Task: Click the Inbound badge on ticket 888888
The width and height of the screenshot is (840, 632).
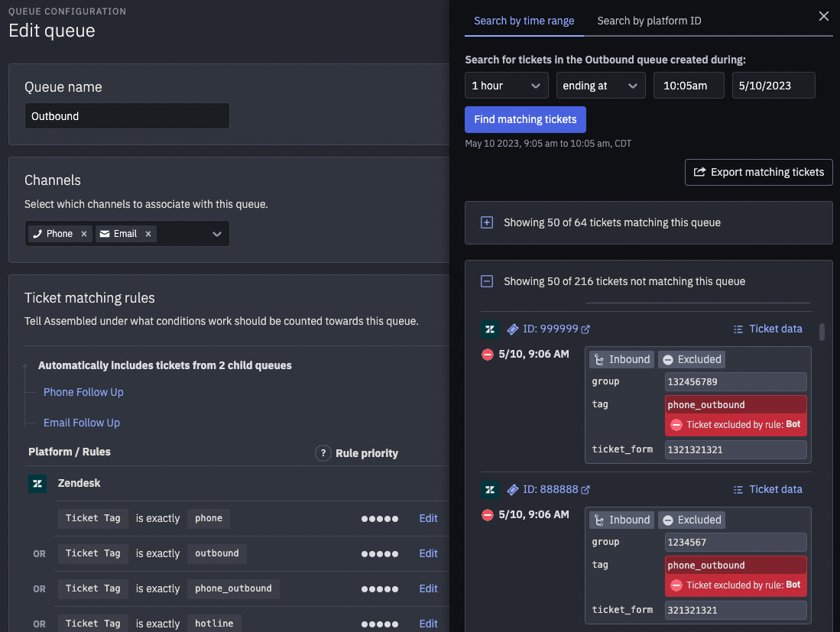Action: [x=622, y=520]
